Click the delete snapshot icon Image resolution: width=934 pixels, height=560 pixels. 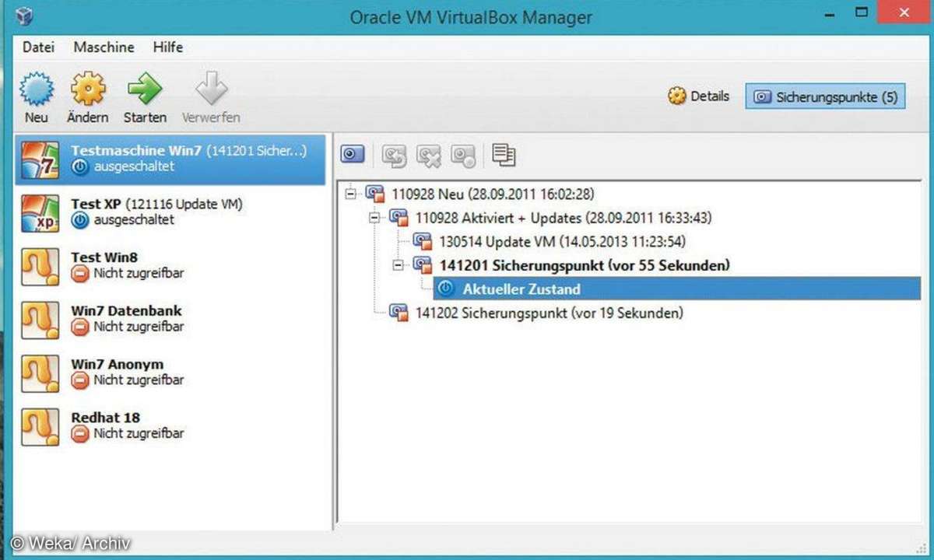point(429,155)
